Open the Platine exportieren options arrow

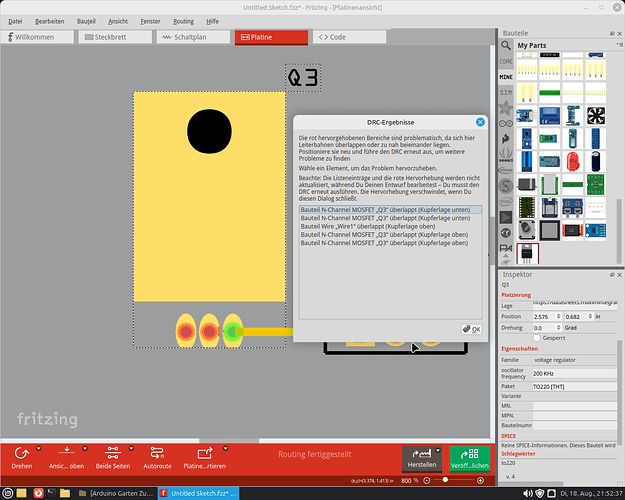226,449
